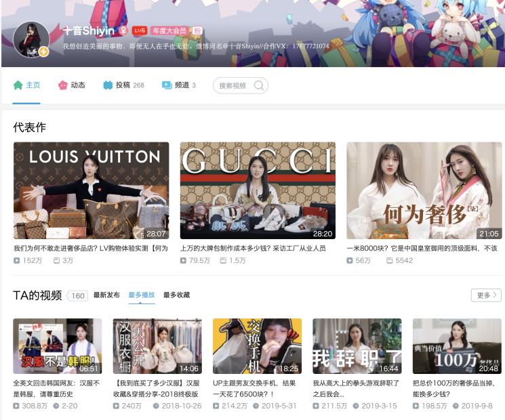Screen dimensions: 505x420
Task: Click the 十音Shiyin profile avatar
Action: [x=31, y=39]
